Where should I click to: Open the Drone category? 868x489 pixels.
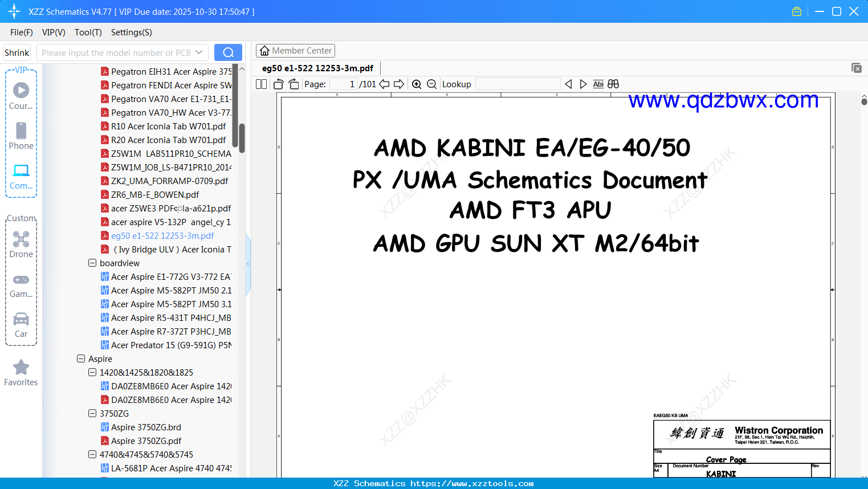click(x=21, y=244)
